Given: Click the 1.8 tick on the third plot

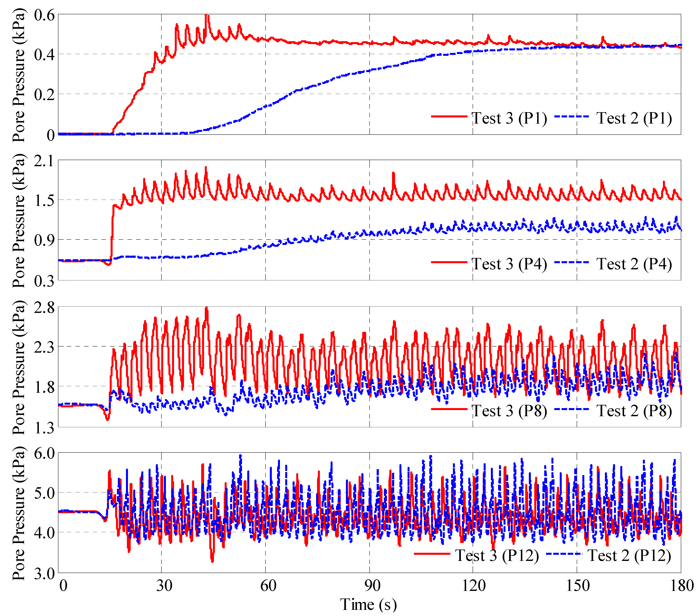Looking at the screenshot, I should tap(44, 387).
